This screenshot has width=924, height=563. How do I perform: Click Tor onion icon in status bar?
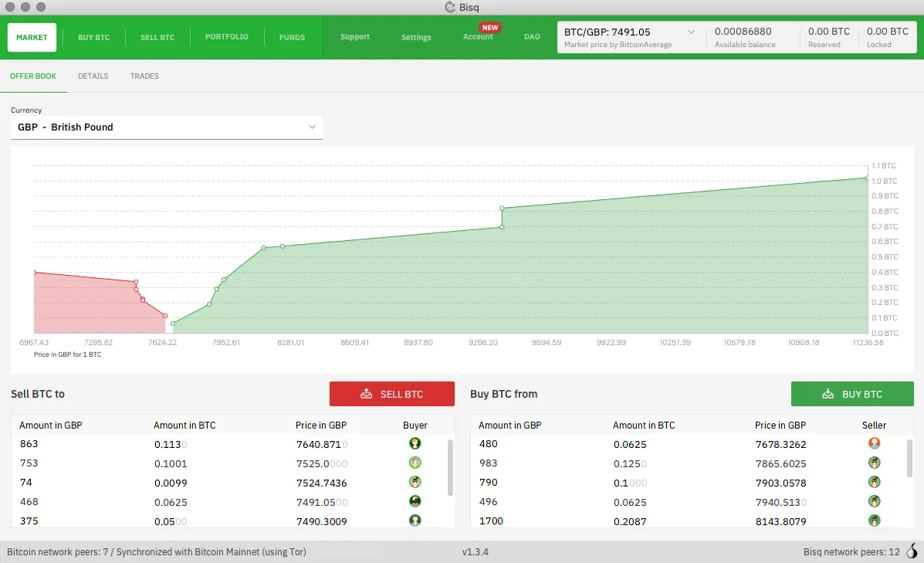pyautogui.click(x=912, y=551)
